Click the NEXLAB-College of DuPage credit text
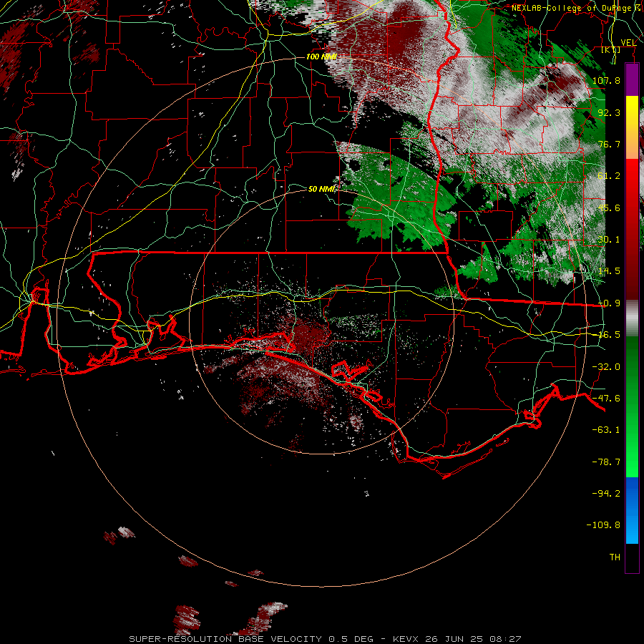 [577, 8]
